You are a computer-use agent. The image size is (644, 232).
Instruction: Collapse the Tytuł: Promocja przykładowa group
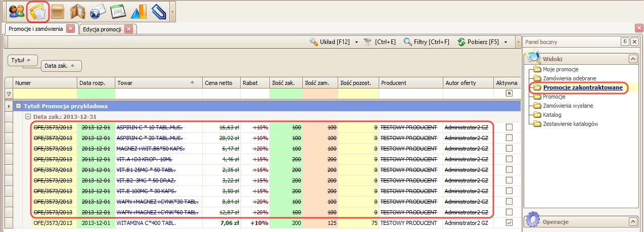point(18,106)
